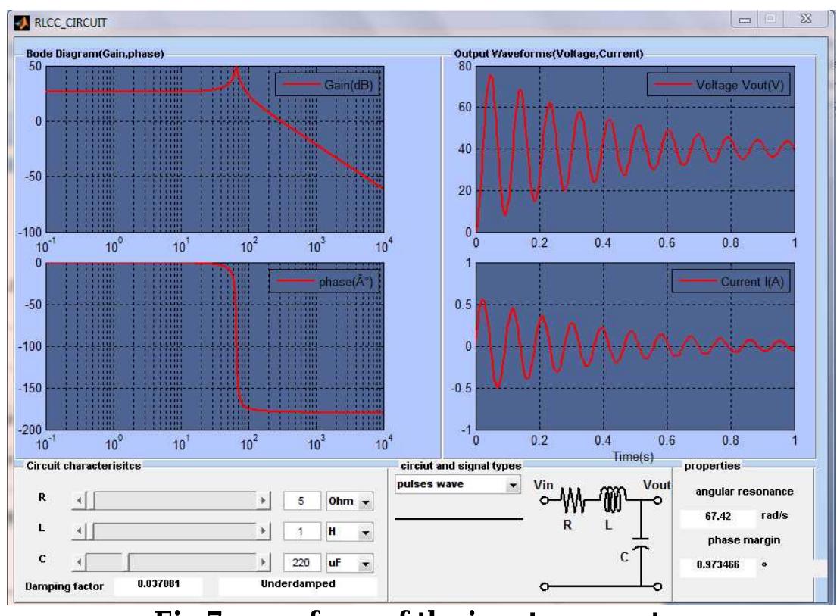Viewport: 840px width, 616px height.
Task: Click the Underdamped status field
Action: point(298,584)
